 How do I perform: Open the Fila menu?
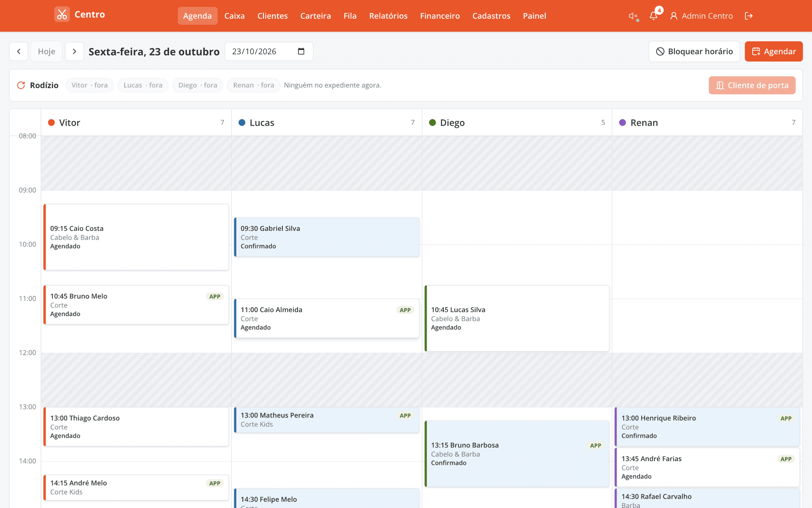click(350, 16)
